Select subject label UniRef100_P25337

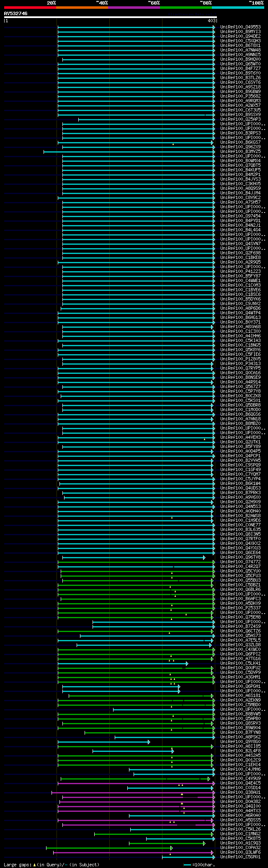click(241, 608)
